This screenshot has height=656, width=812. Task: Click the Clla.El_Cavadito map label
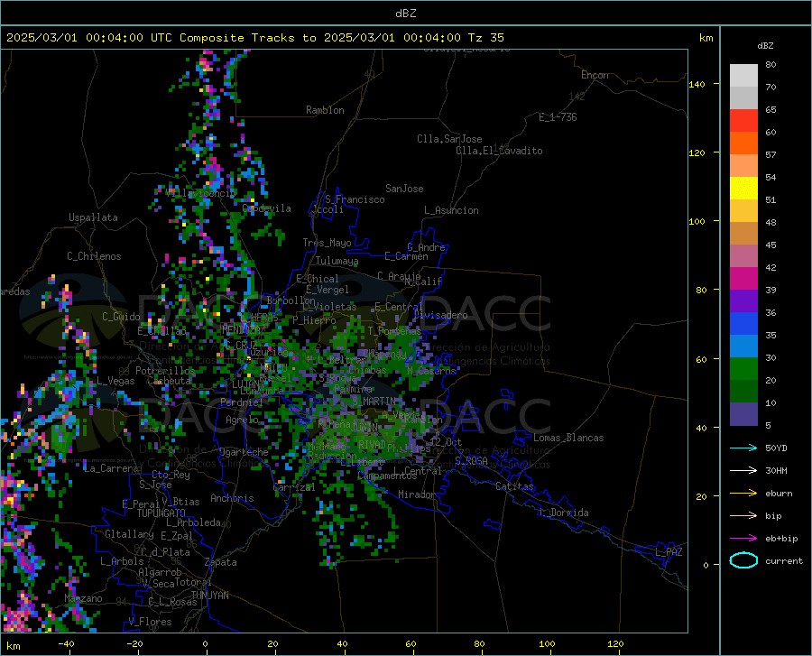(499, 151)
